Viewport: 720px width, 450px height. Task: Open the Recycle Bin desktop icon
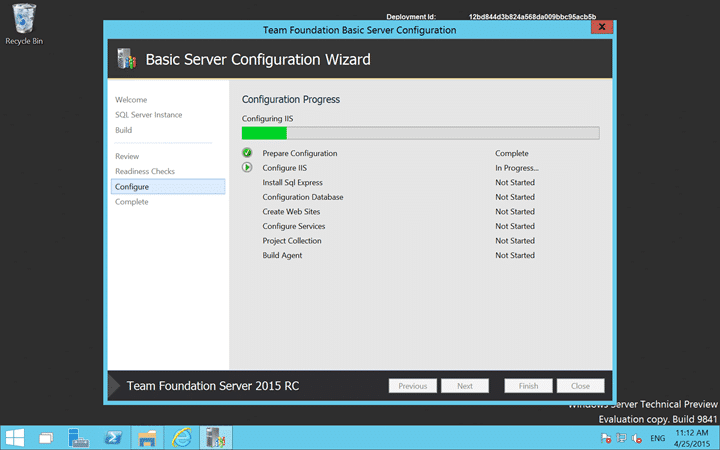click(24, 24)
